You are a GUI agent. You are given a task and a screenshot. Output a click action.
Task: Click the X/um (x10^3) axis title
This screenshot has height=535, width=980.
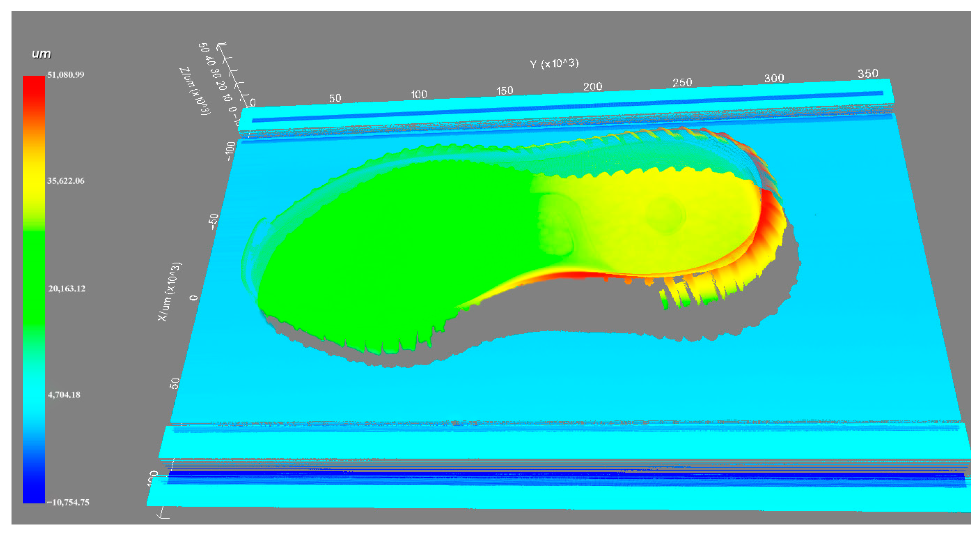point(170,292)
